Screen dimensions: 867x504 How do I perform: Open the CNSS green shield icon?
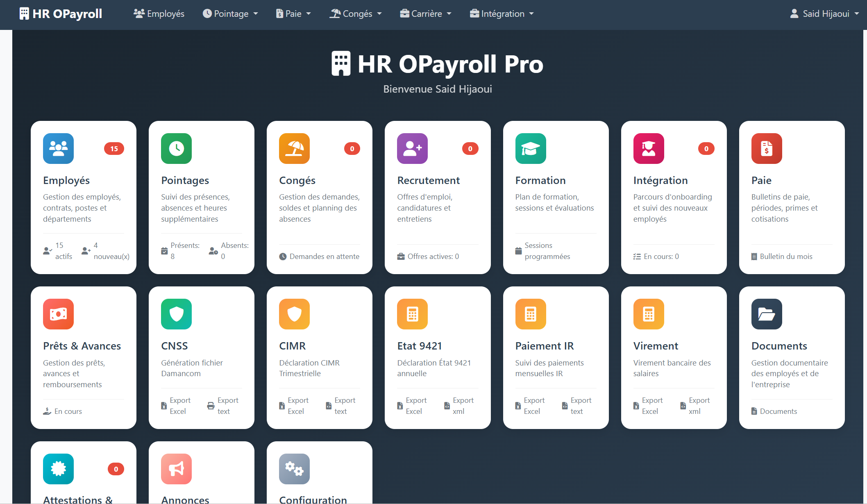[x=176, y=314]
